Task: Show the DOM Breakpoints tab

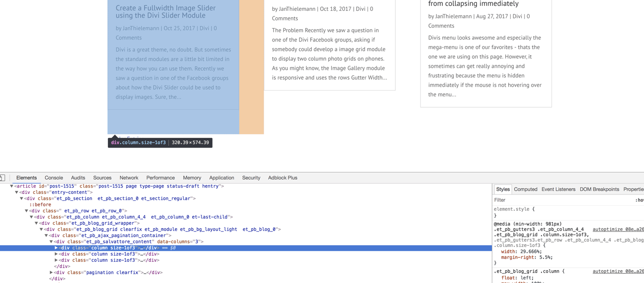Action: coord(599,189)
